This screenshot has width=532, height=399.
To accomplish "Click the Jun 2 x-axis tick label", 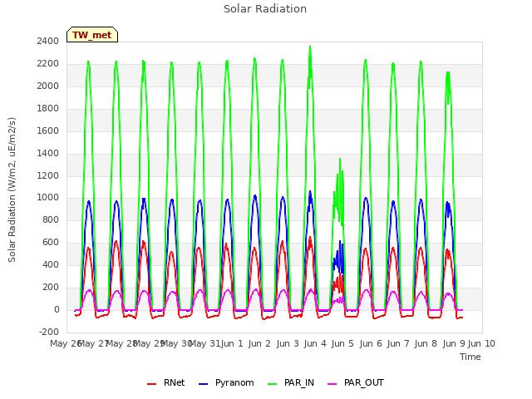I will pos(259,343).
